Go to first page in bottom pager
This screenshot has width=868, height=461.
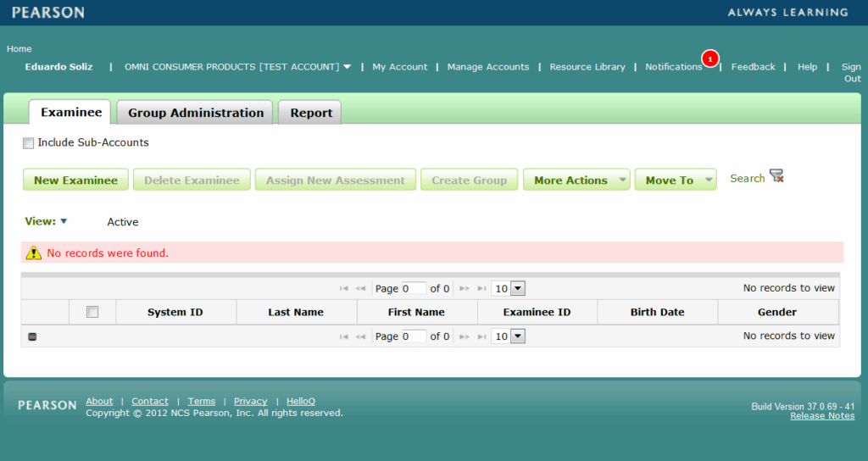click(x=344, y=336)
